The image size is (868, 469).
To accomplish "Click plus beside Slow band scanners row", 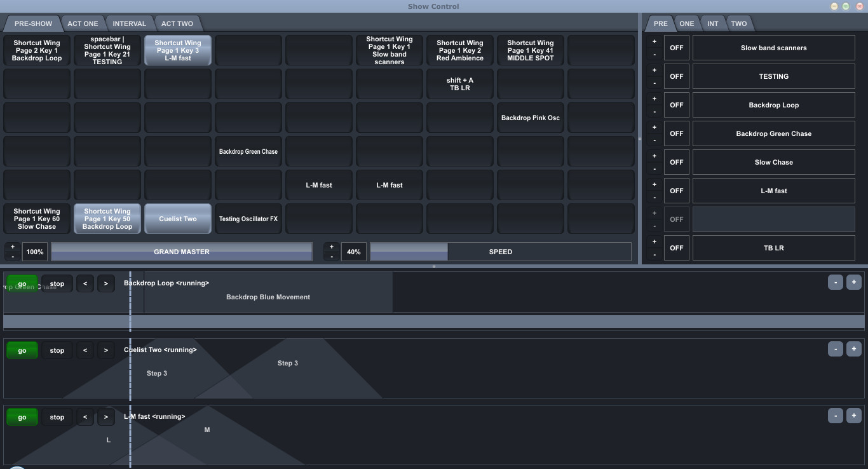I will click(x=654, y=42).
